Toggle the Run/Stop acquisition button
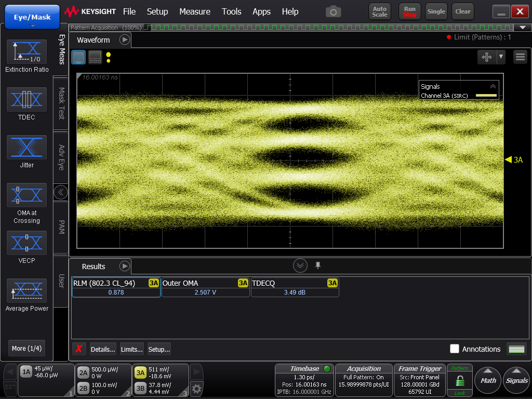 point(410,11)
